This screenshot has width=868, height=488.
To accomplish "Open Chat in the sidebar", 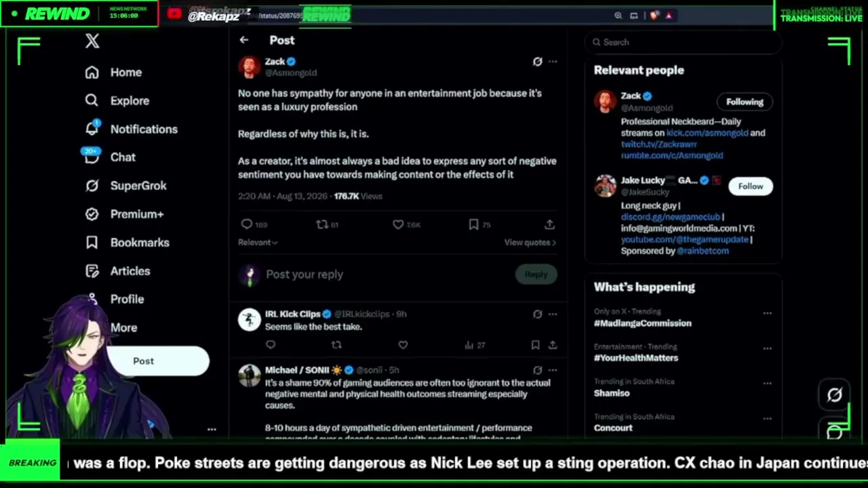I will (110, 157).
